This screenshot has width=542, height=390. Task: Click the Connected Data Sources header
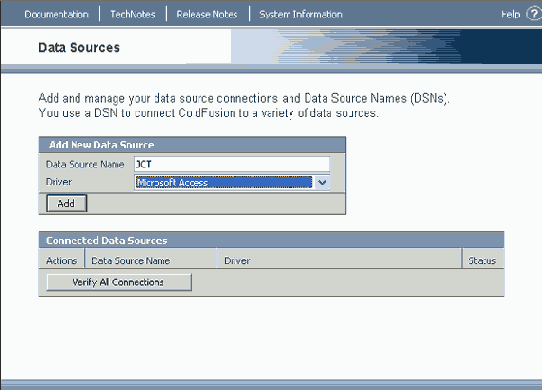click(x=107, y=240)
